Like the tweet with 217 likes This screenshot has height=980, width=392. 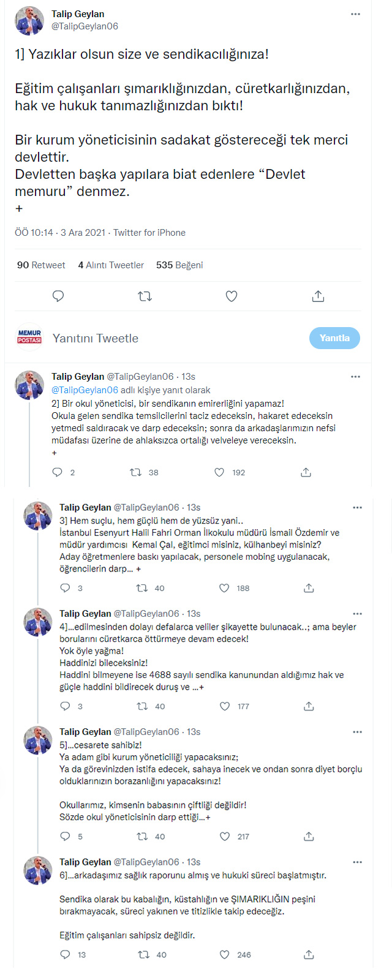pos(225,836)
